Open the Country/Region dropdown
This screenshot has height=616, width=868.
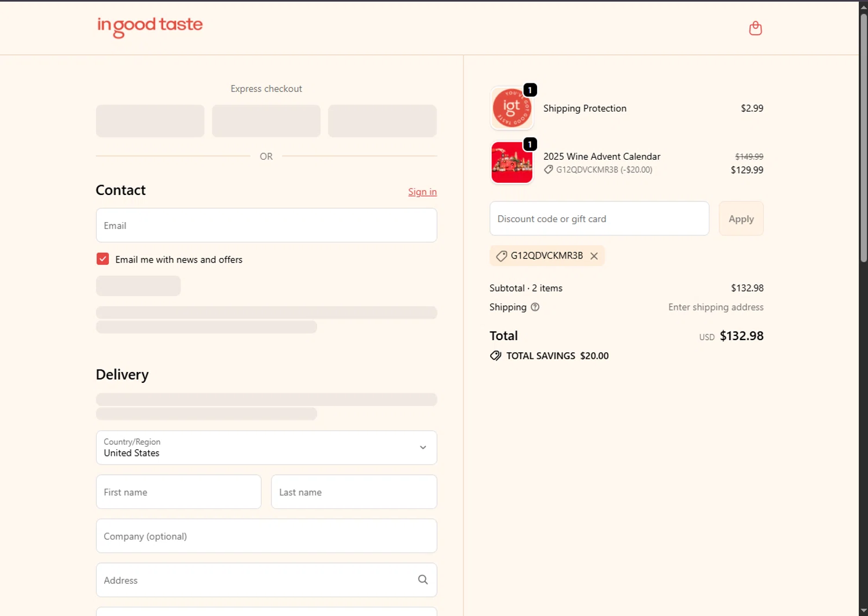coord(266,448)
